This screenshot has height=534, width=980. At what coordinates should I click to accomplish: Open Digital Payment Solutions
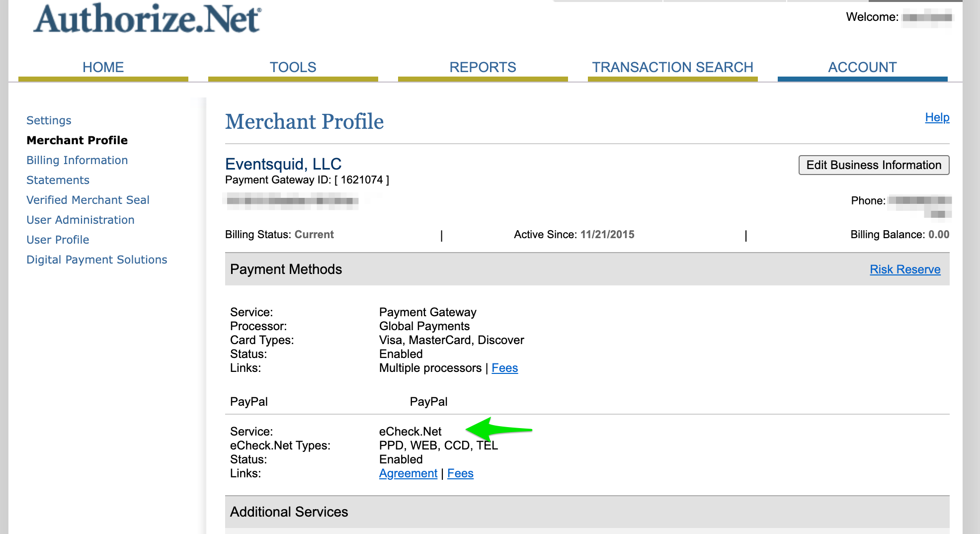coord(97,260)
